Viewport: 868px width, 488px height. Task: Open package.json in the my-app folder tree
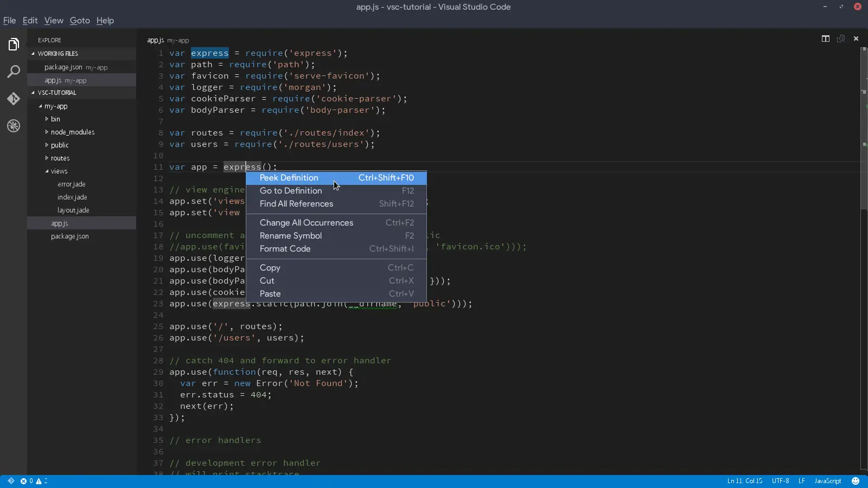click(x=82, y=236)
